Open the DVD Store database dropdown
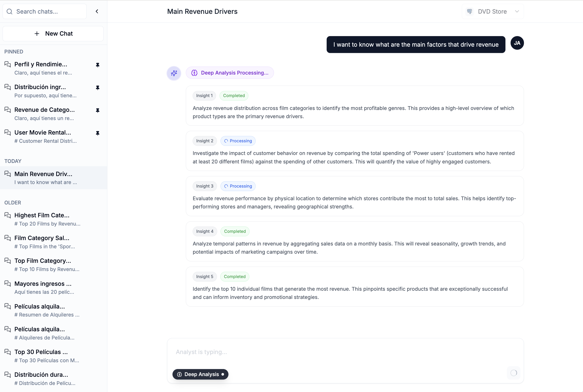The height and width of the screenshot is (392, 583). tap(493, 11)
